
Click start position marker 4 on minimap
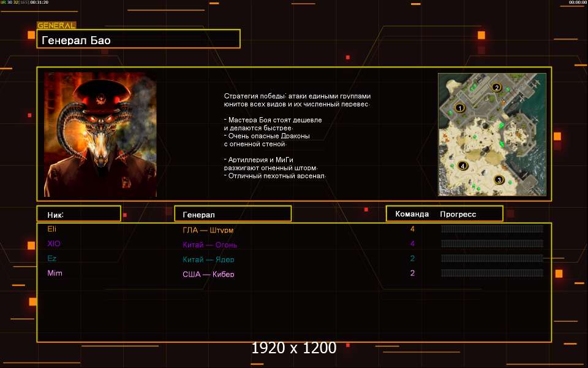point(462,166)
